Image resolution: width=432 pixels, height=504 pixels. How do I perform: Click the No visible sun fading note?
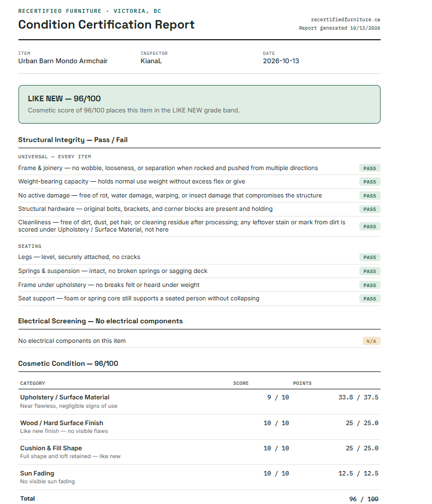coord(48,481)
